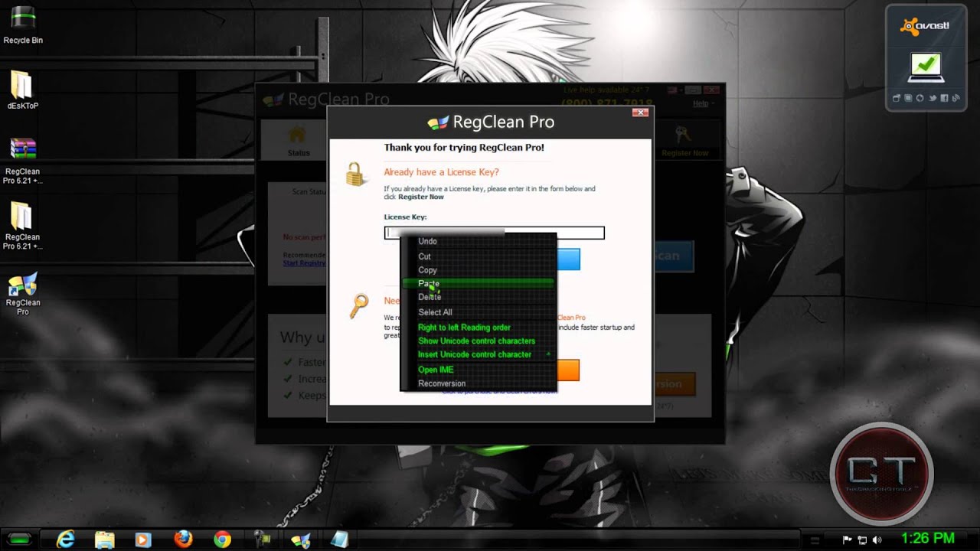Click the open-window icon in avast gadget
Viewport: 980px width, 551px height.
[x=897, y=98]
